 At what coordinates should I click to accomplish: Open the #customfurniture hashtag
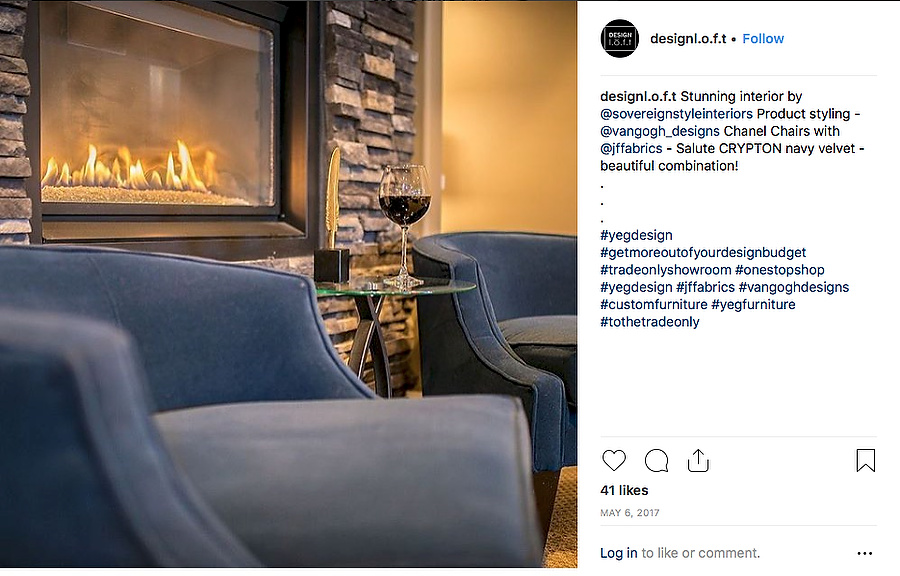654,304
